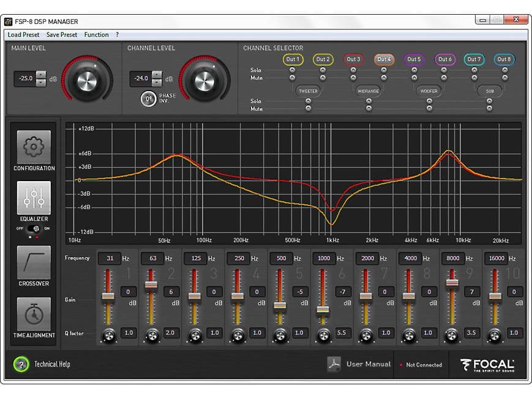Click the Not Connected status text

[424, 365]
